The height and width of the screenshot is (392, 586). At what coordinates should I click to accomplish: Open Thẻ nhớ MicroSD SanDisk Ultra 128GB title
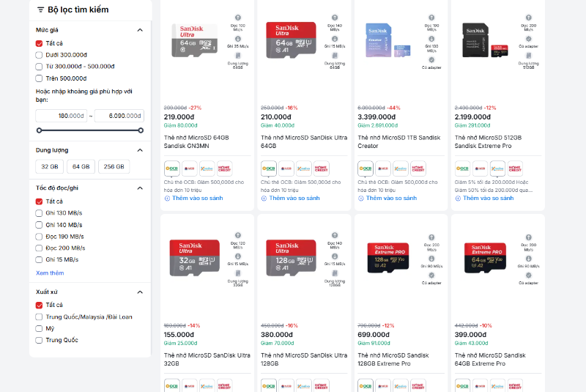[x=304, y=359]
